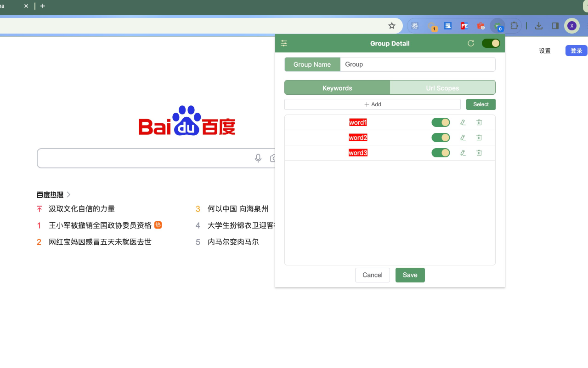Viewport: 588px width, 368px height.
Task: Open the browser Downloads icon
Action: 538,26
